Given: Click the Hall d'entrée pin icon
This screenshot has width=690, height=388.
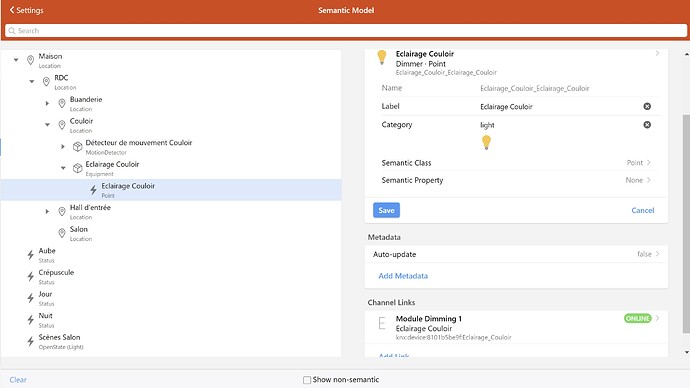Looking at the screenshot, I should pos(62,212).
